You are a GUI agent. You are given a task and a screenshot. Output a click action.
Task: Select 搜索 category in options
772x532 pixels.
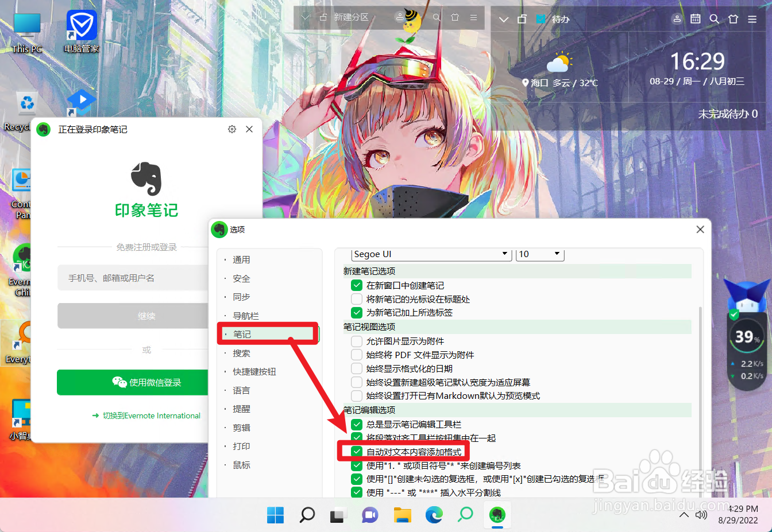click(241, 353)
